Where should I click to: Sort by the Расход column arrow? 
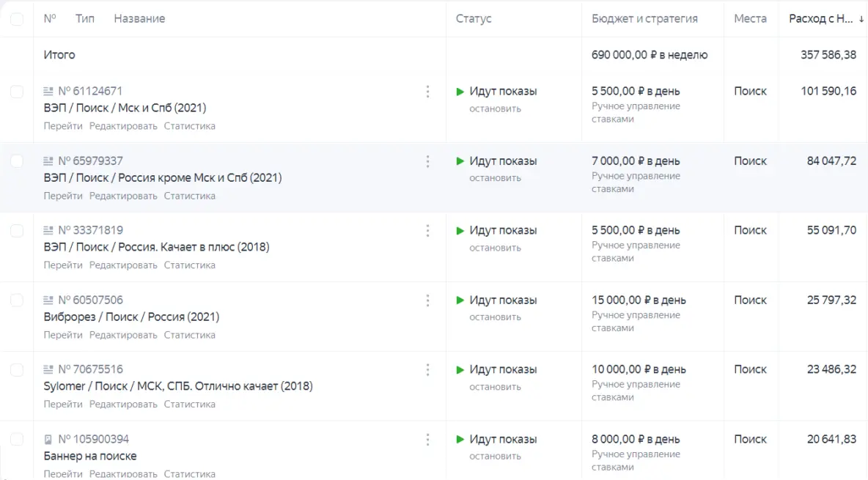[861, 19]
